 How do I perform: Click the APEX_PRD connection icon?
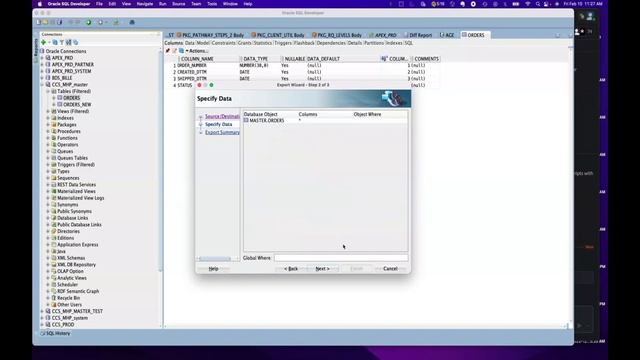pos(48,58)
